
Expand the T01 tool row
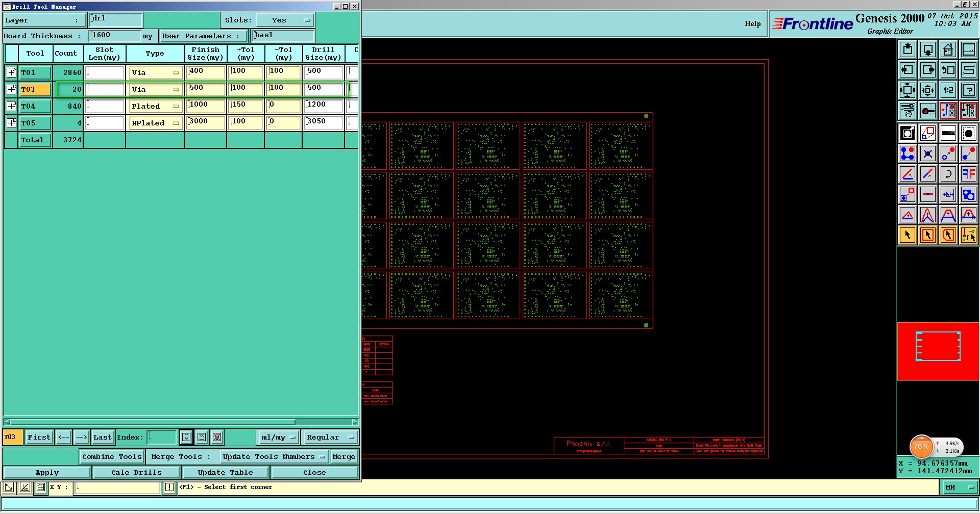(x=11, y=72)
